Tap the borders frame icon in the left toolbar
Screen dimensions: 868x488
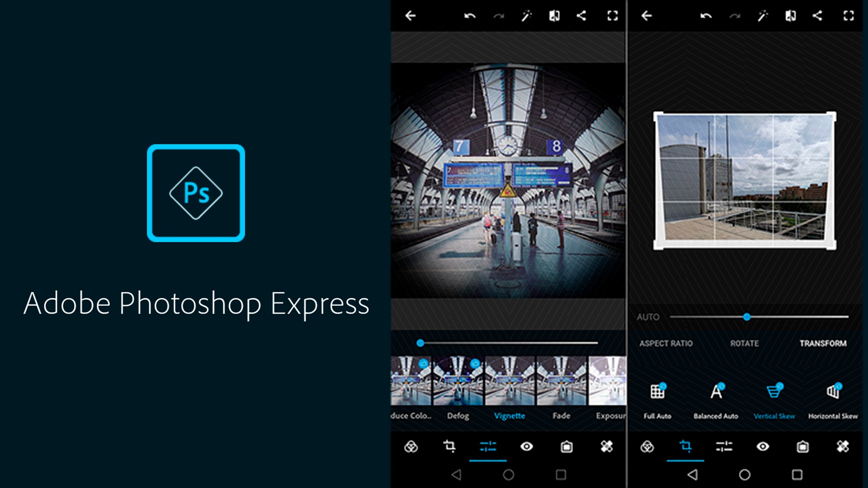tap(566, 446)
